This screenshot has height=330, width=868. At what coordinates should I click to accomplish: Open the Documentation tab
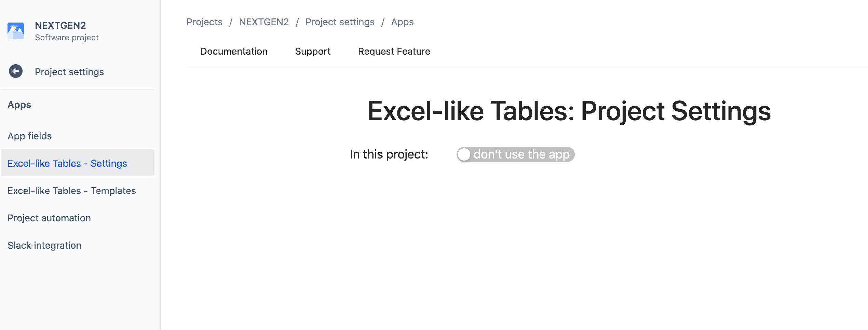(x=234, y=51)
